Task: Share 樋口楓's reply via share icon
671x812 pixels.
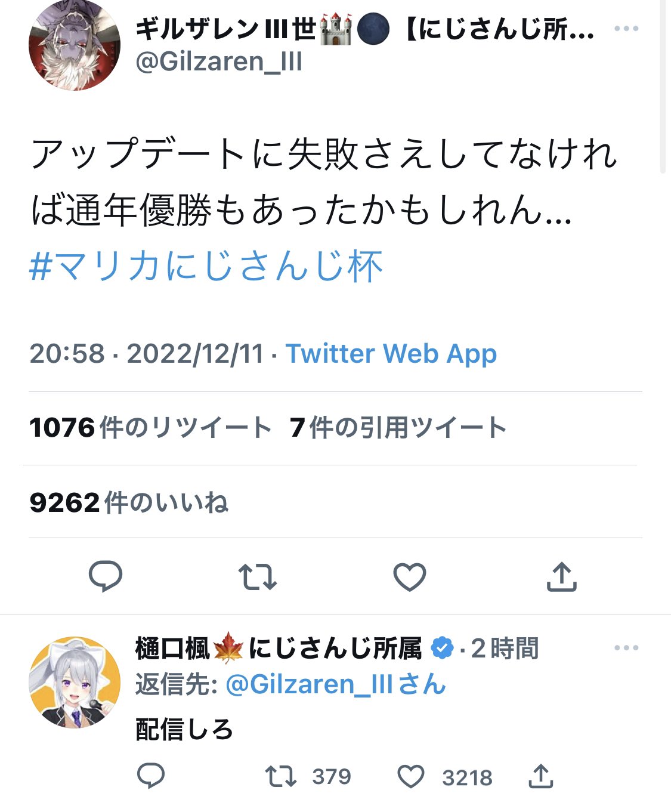Action: pos(541,776)
